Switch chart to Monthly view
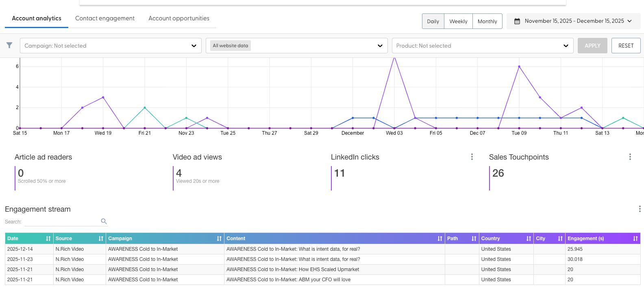Screen dimensions: 644x300 [487, 21]
